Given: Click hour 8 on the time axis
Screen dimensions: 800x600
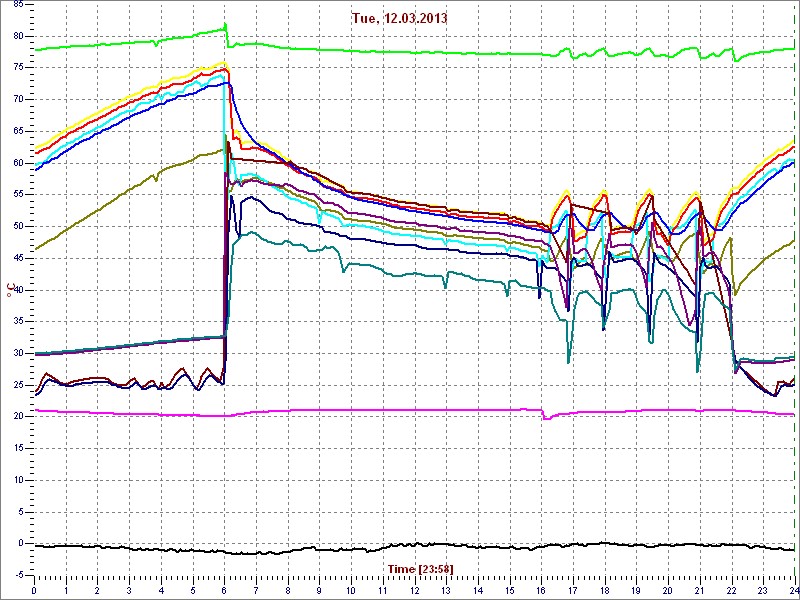Looking at the screenshot, I should pos(288,590).
